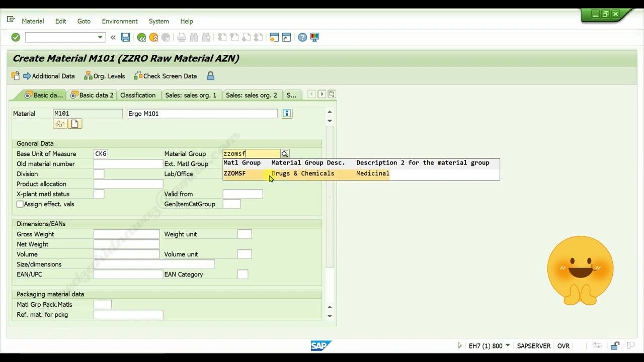
Task: Click the blue information icon beside description
Action: tap(287, 114)
